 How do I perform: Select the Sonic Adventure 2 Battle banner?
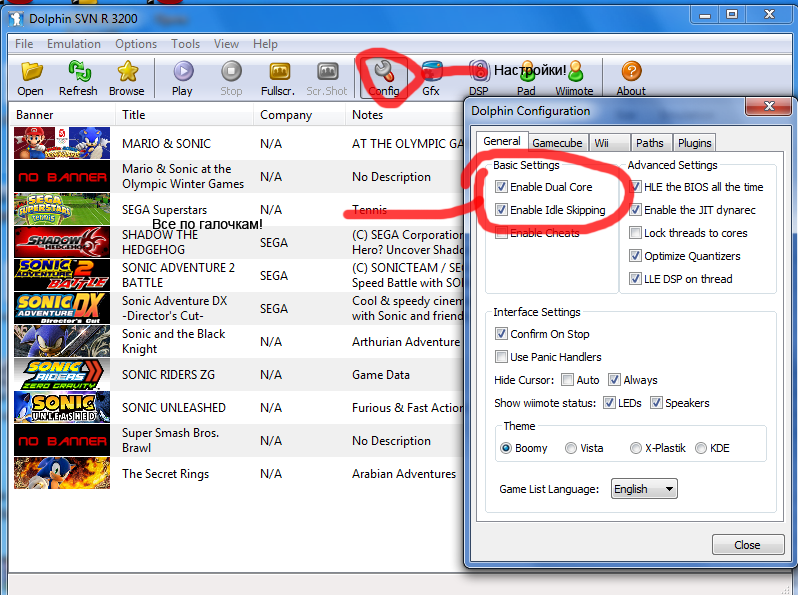pyautogui.click(x=62, y=275)
